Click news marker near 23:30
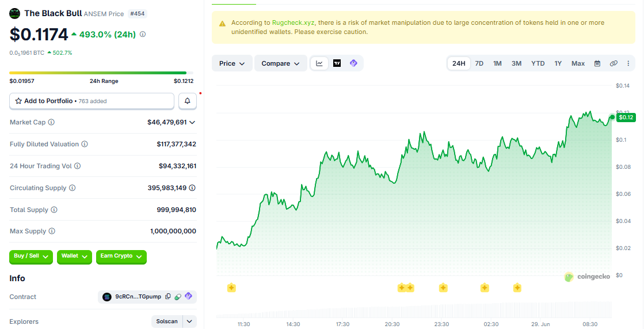 (443, 288)
